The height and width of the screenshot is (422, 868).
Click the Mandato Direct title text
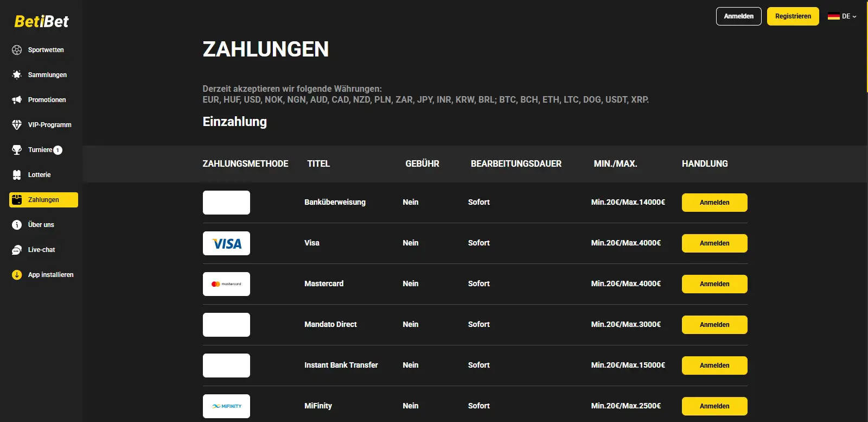coord(330,324)
